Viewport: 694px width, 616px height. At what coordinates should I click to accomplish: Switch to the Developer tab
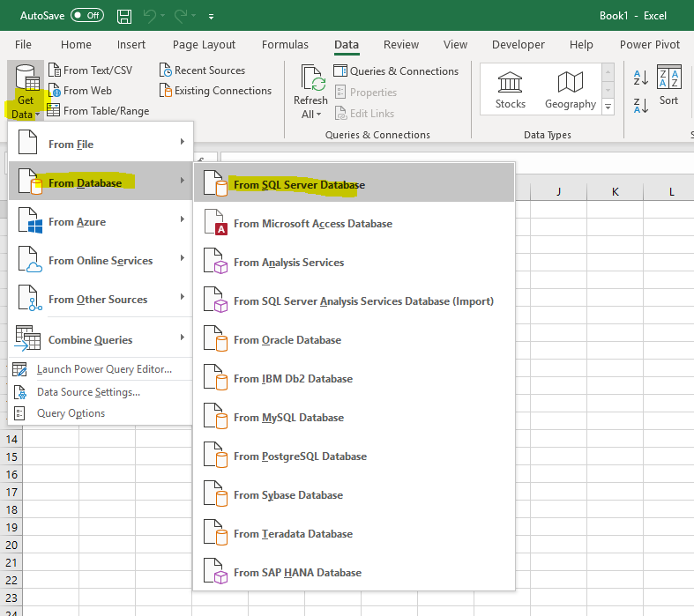[519, 45]
